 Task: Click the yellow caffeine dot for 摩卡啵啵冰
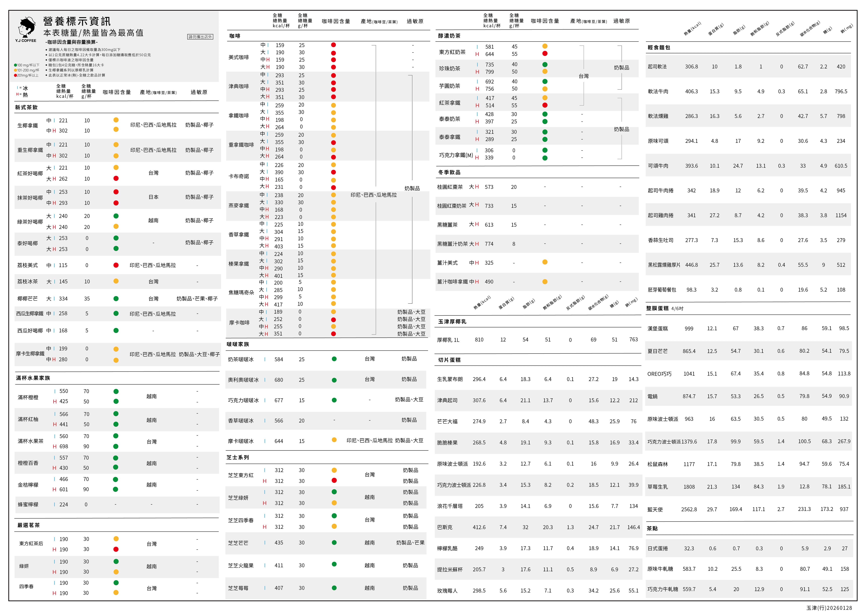pos(334,440)
